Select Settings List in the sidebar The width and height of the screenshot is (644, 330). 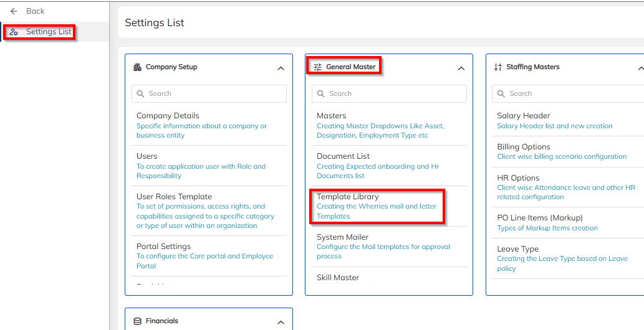click(x=49, y=32)
